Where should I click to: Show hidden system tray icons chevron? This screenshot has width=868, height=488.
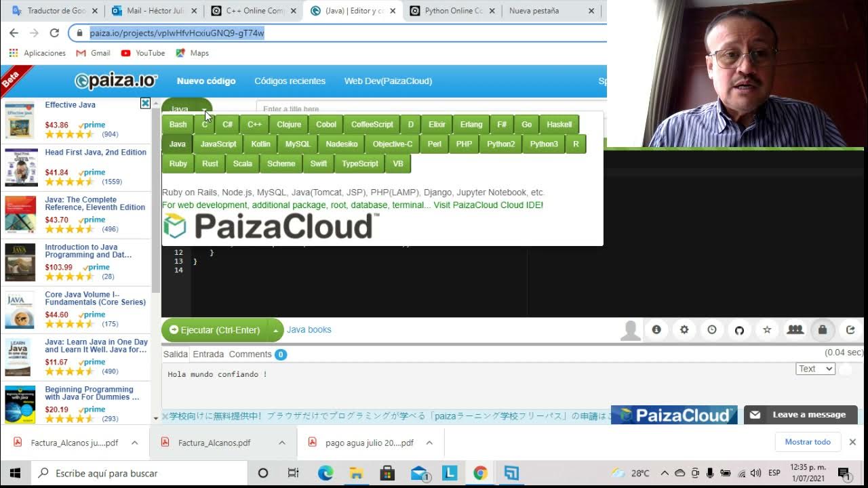point(665,473)
